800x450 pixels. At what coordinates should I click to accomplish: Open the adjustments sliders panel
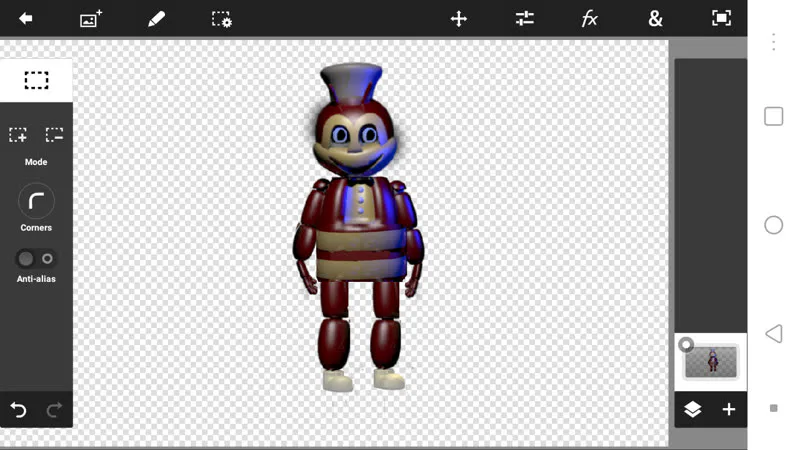[x=524, y=19]
